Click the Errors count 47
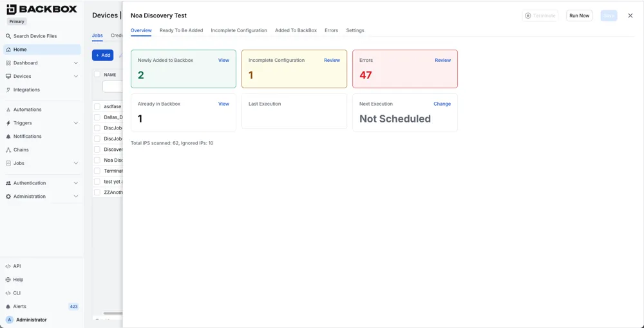 point(366,75)
